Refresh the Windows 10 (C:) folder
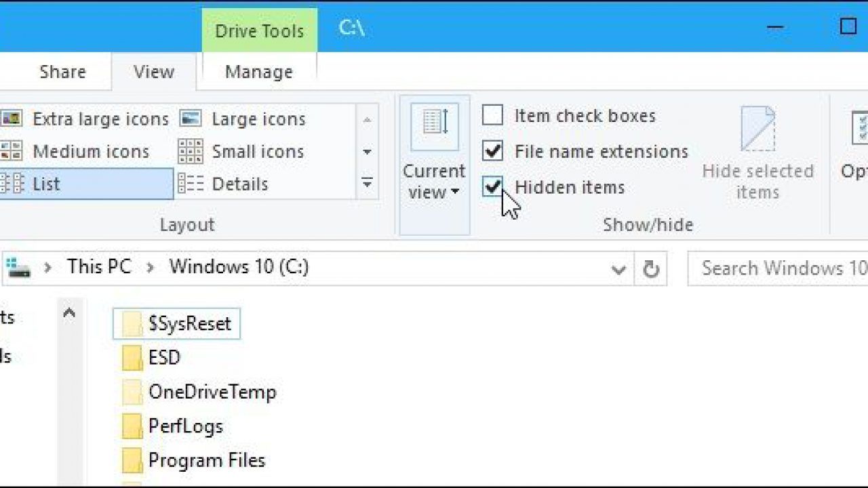This screenshot has height=488, width=868. 650,269
